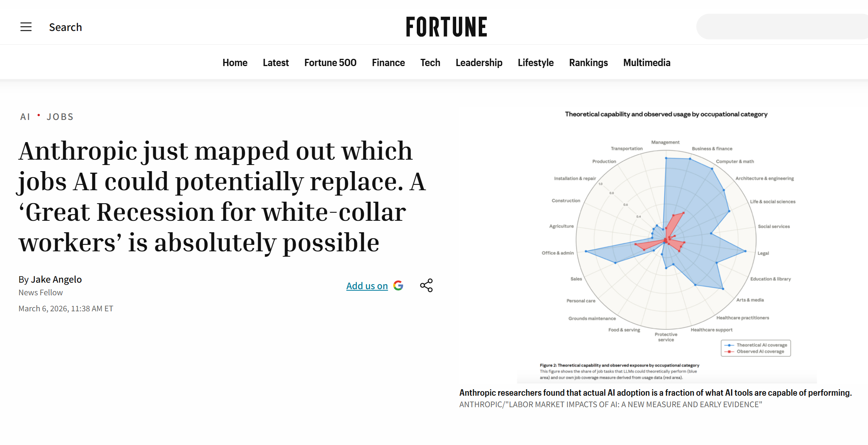
Task: Click the 'Add us on' link
Action: coord(367,286)
